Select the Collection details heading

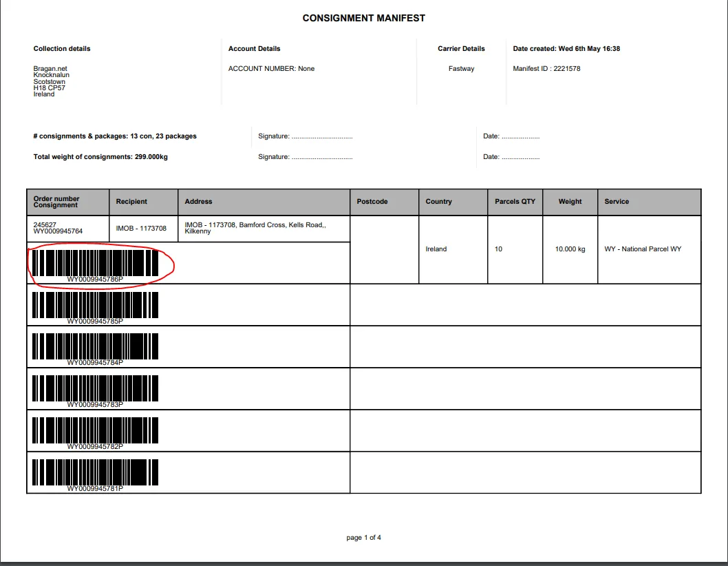62,49
